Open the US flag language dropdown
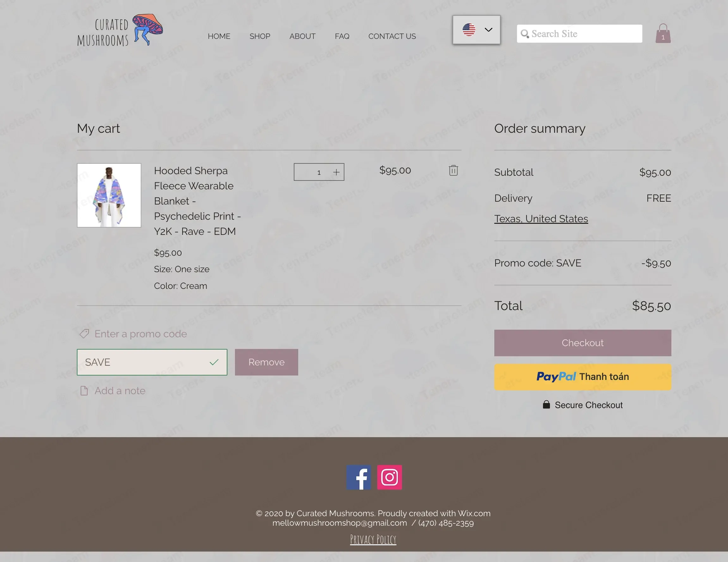The image size is (728, 562). click(x=476, y=30)
